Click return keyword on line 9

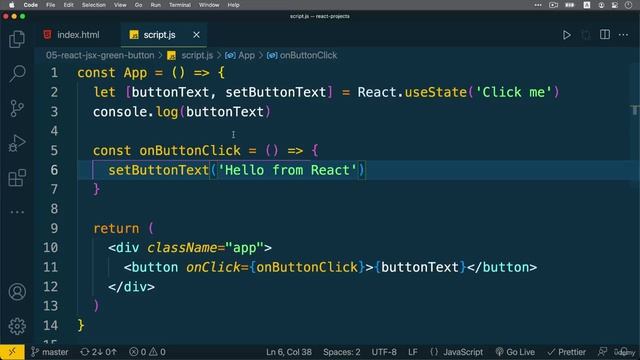tap(116, 229)
